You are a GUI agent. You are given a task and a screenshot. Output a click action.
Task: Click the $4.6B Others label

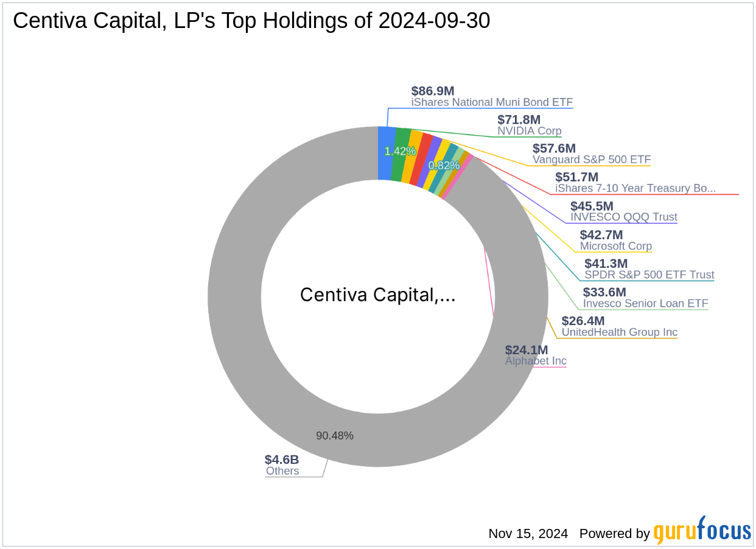click(x=282, y=466)
